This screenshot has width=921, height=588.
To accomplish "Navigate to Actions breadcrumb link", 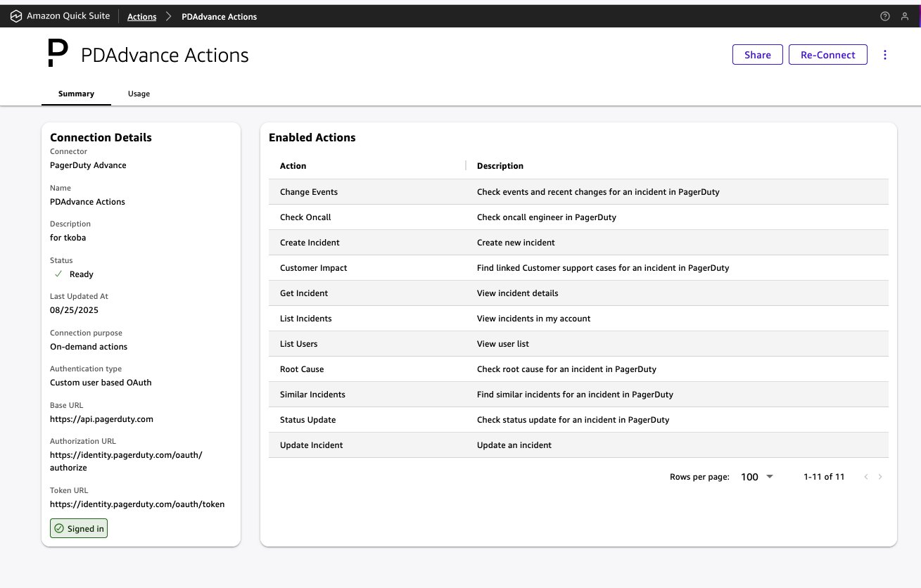I will (141, 17).
